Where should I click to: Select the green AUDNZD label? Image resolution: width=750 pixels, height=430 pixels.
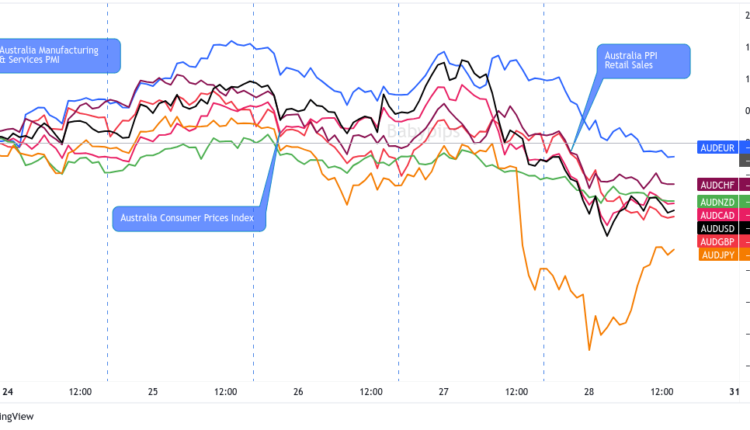pos(716,201)
